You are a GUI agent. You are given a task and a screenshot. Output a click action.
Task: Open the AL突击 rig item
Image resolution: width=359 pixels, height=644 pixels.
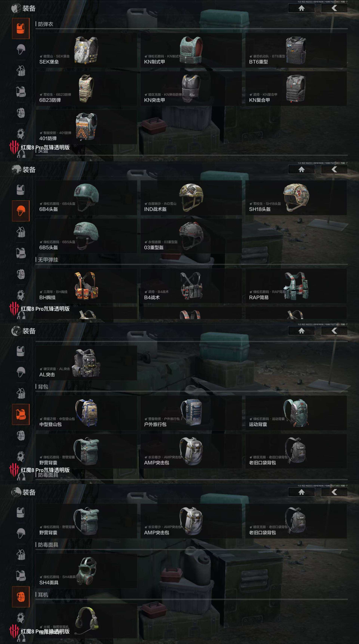click(x=86, y=363)
